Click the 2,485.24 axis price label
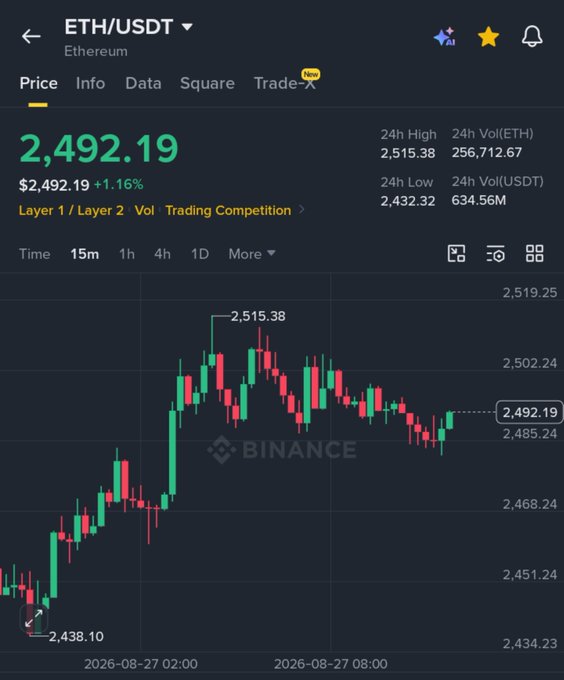The height and width of the screenshot is (680, 564). point(530,433)
